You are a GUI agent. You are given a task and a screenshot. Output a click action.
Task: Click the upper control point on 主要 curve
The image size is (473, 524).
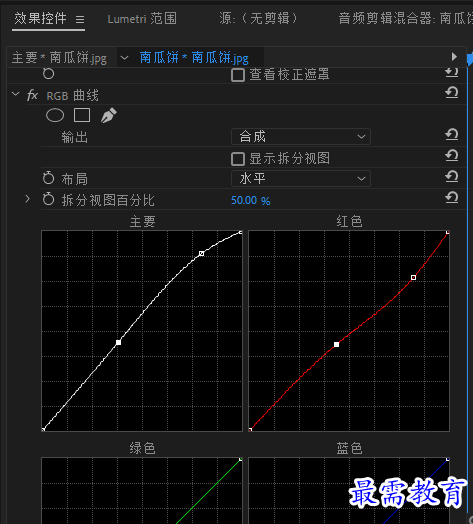tap(202, 254)
